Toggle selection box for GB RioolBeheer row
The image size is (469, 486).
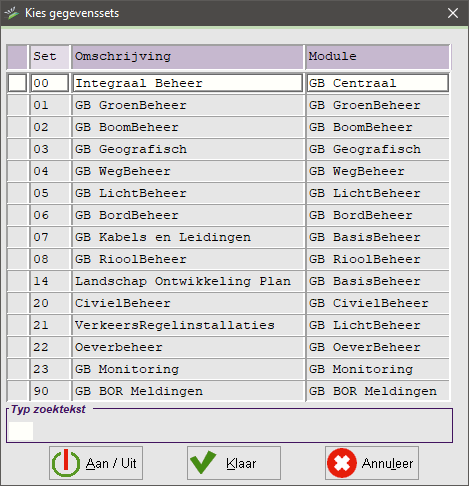17,259
